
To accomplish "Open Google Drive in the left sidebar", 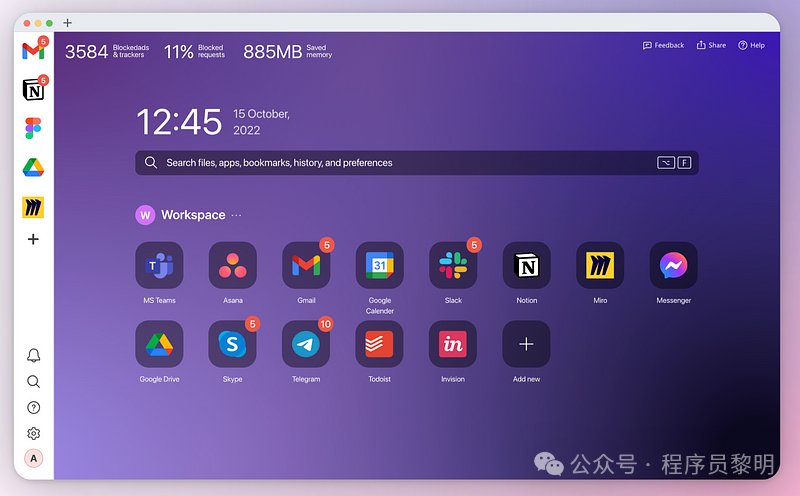I will [x=33, y=167].
